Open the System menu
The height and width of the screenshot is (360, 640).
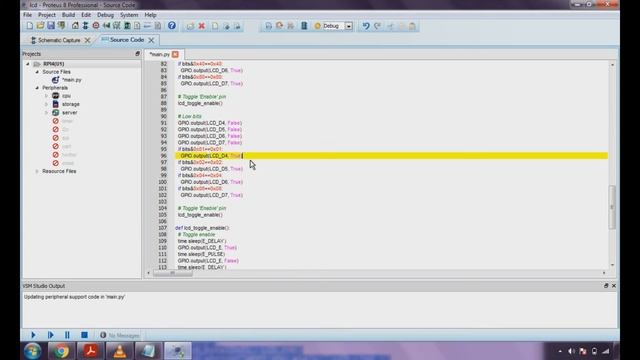129,15
